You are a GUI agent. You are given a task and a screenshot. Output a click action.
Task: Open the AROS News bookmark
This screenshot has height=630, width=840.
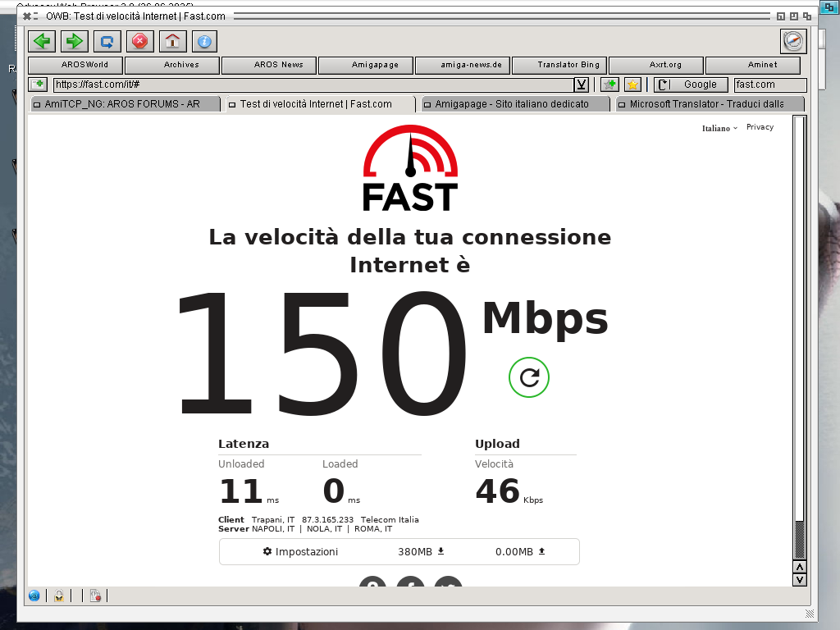(269, 65)
